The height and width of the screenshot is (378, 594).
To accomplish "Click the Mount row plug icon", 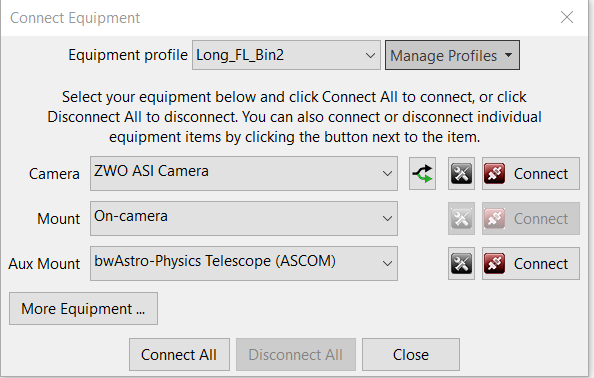I will (x=494, y=219).
